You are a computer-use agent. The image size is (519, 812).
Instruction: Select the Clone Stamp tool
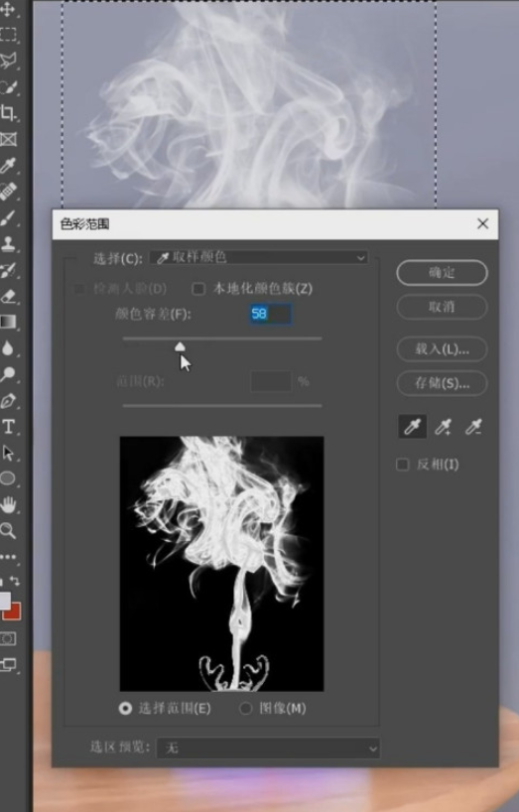(8, 243)
